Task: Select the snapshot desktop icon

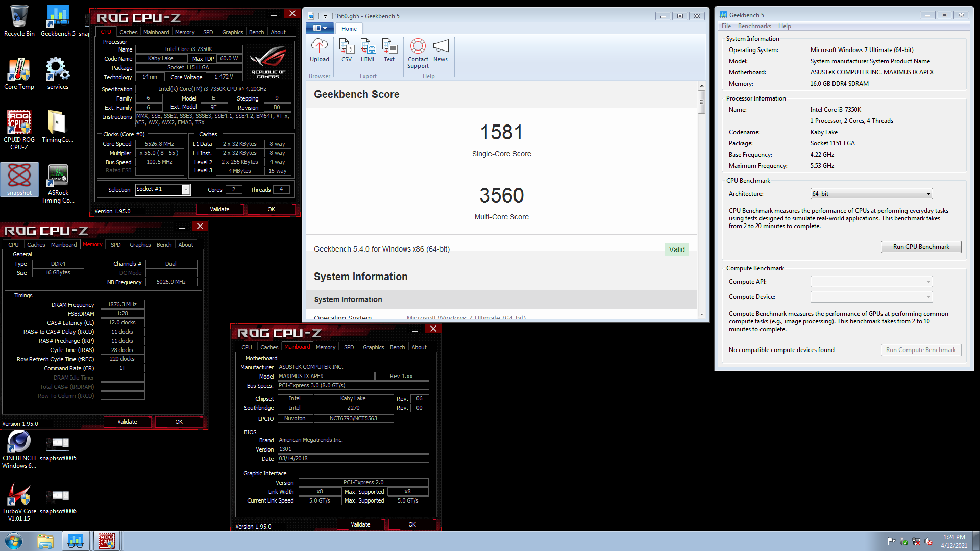Action: click(x=19, y=180)
